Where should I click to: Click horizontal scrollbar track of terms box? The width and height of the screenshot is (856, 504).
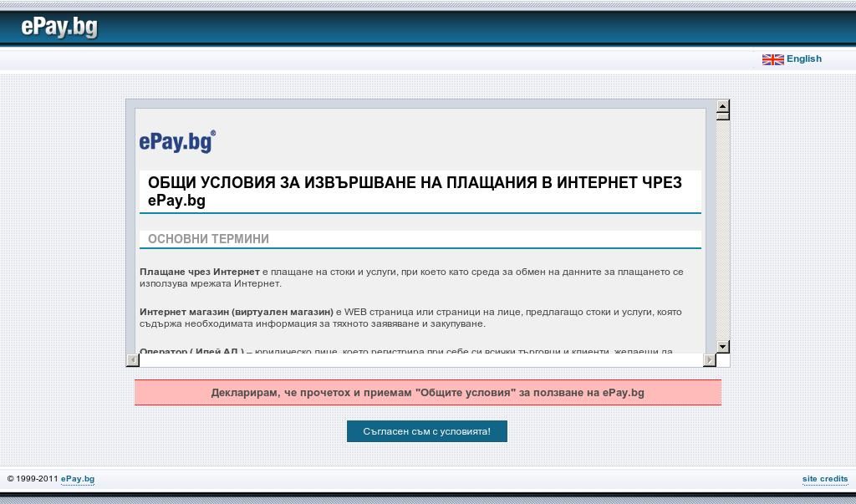pyautogui.click(x=421, y=359)
